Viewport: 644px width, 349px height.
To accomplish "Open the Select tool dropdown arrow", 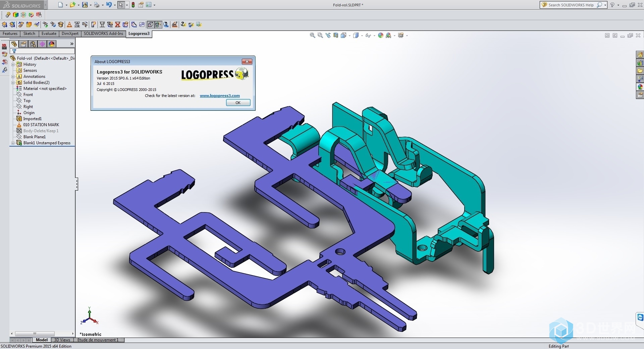I will click(x=127, y=5).
